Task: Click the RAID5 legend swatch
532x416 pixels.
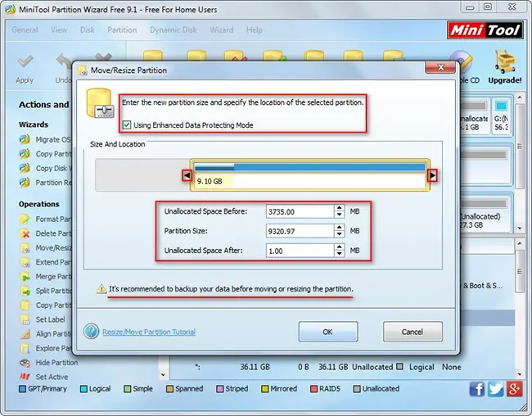Action: click(x=313, y=389)
